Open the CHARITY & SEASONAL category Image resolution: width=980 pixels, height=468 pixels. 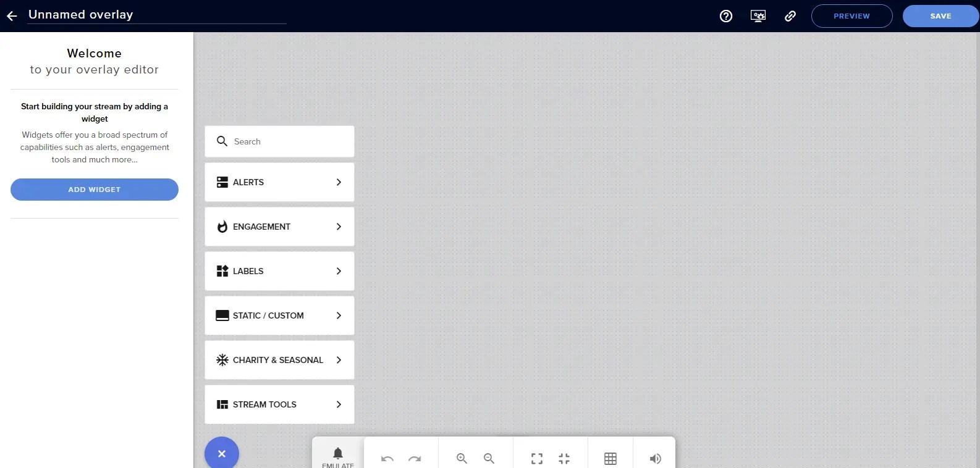click(x=279, y=360)
